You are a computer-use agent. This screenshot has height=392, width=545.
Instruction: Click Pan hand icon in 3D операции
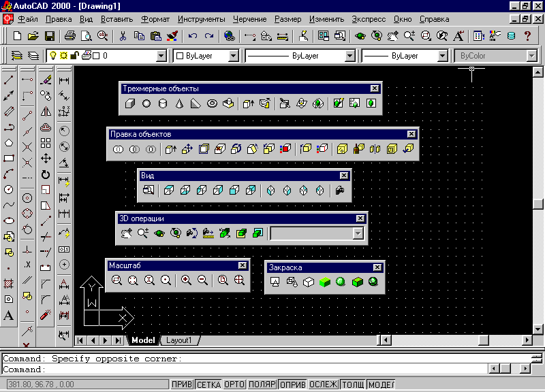[127, 233]
